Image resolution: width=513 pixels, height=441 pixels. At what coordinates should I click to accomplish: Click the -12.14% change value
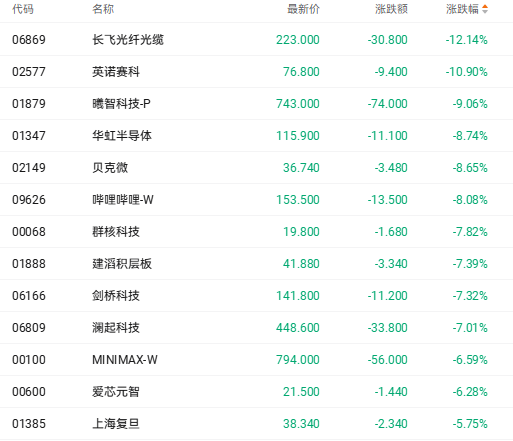pyautogui.click(x=466, y=40)
